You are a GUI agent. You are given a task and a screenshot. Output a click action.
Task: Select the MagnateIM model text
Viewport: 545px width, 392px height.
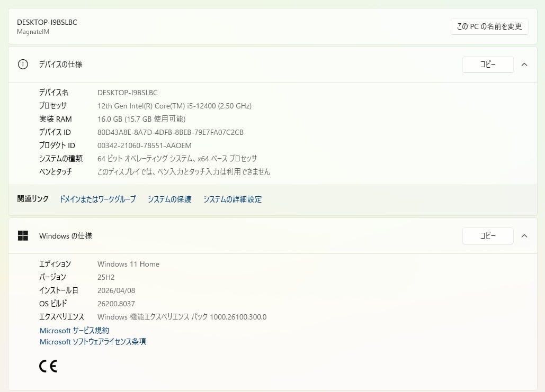coord(33,32)
